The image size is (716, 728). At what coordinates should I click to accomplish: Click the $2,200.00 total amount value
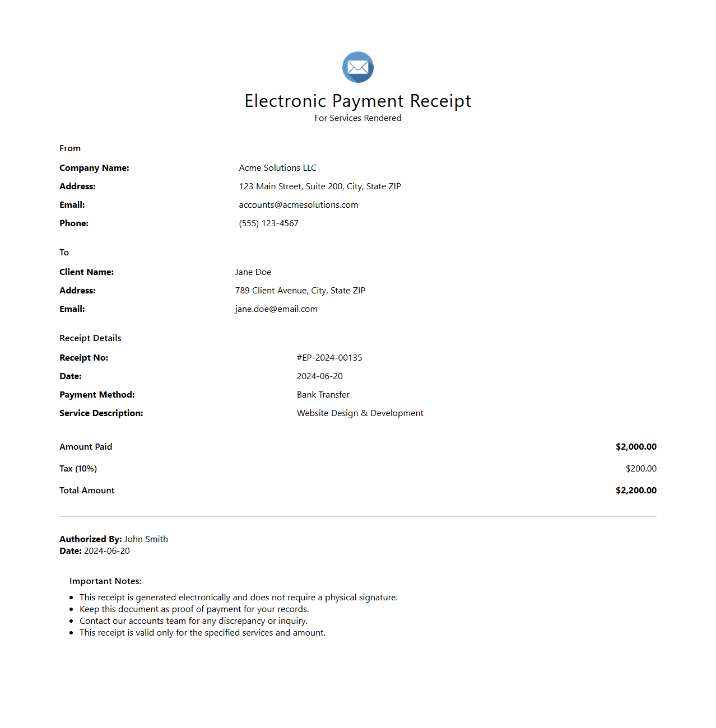pyautogui.click(x=635, y=491)
